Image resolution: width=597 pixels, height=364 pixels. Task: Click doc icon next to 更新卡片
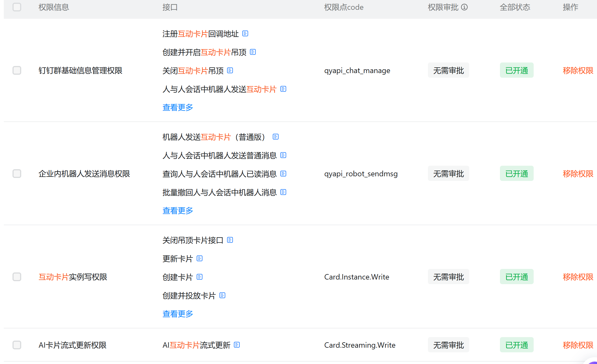click(x=200, y=258)
